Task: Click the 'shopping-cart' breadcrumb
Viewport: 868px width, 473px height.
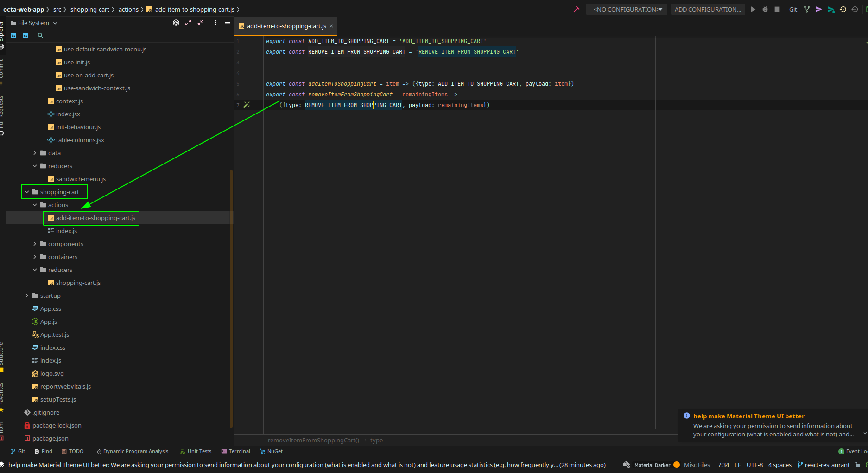Action: coord(90,9)
